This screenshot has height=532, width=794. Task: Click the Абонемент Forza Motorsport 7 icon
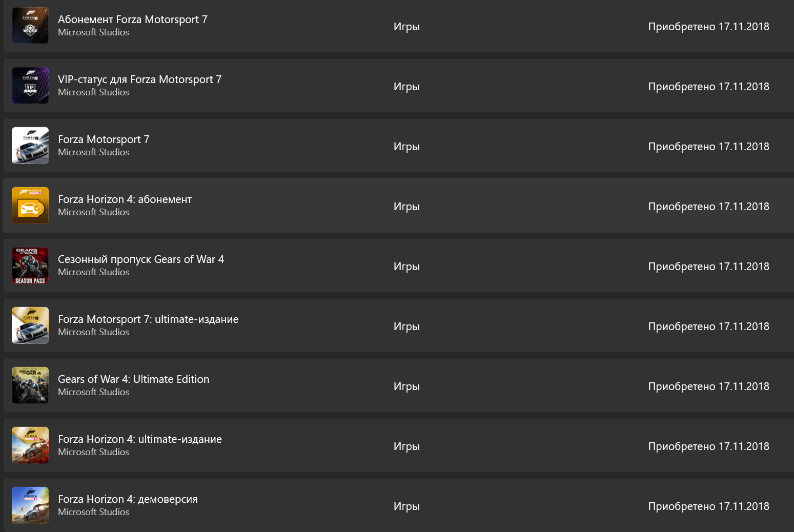30,26
